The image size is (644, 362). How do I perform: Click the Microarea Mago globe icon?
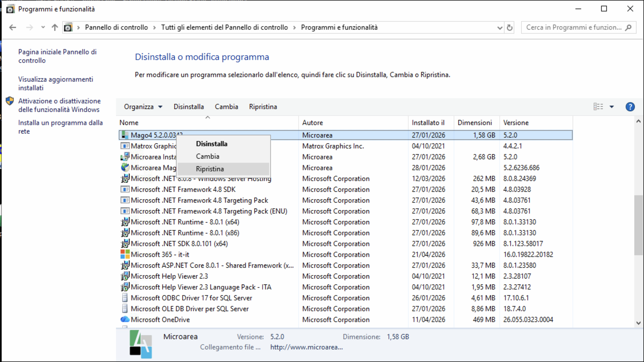[x=125, y=168]
